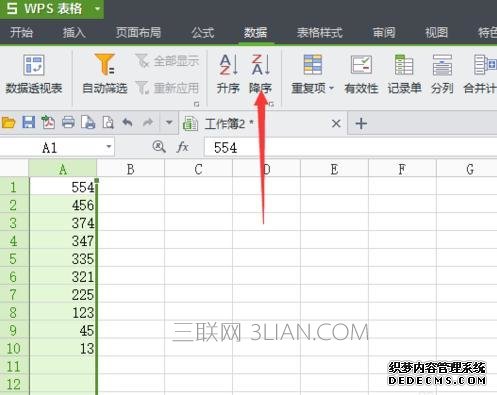
Task: Click Show All (全部显示) filter button
Action: pyautogui.click(x=167, y=61)
